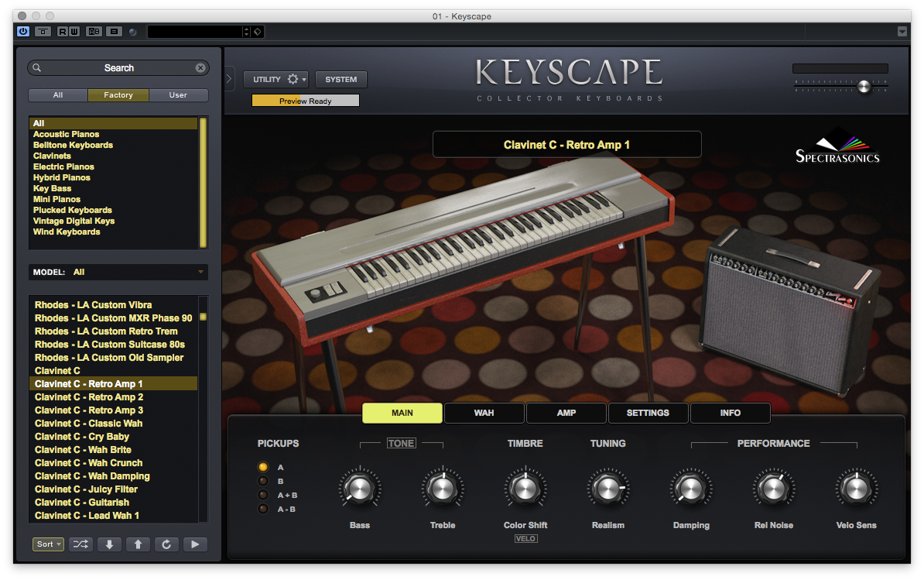Open the UTILITY menu

(x=275, y=79)
